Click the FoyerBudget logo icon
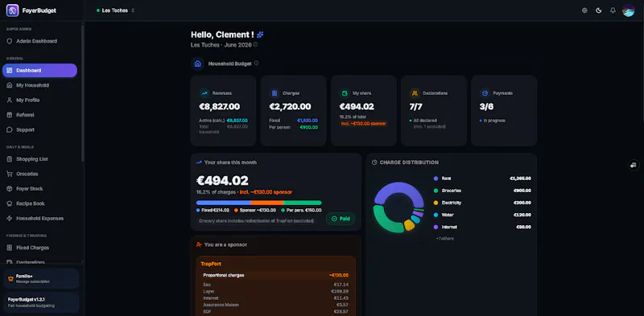 tap(12, 10)
